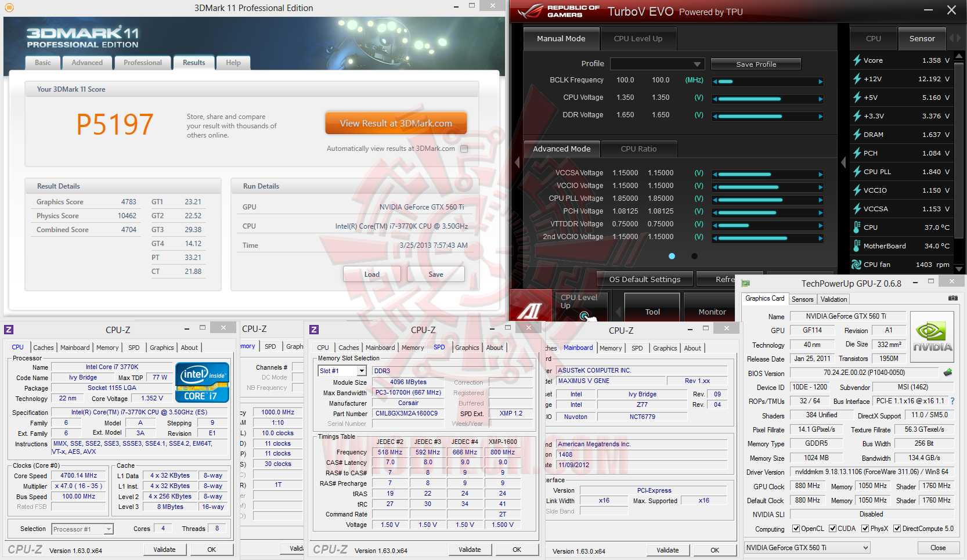
Task: Click the Sensor panel scrollbar track
Action: coord(958,162)
